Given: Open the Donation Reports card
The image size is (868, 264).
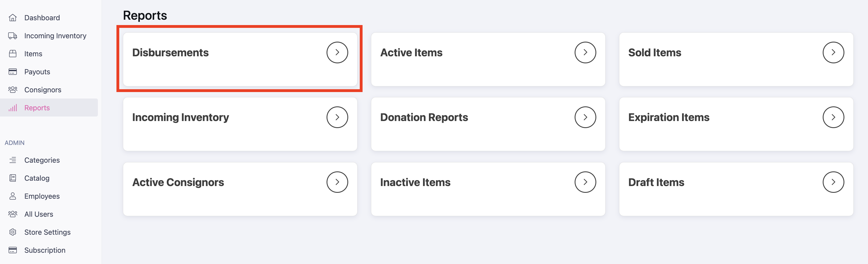Looking at the screenshot, I should point(488,124).
